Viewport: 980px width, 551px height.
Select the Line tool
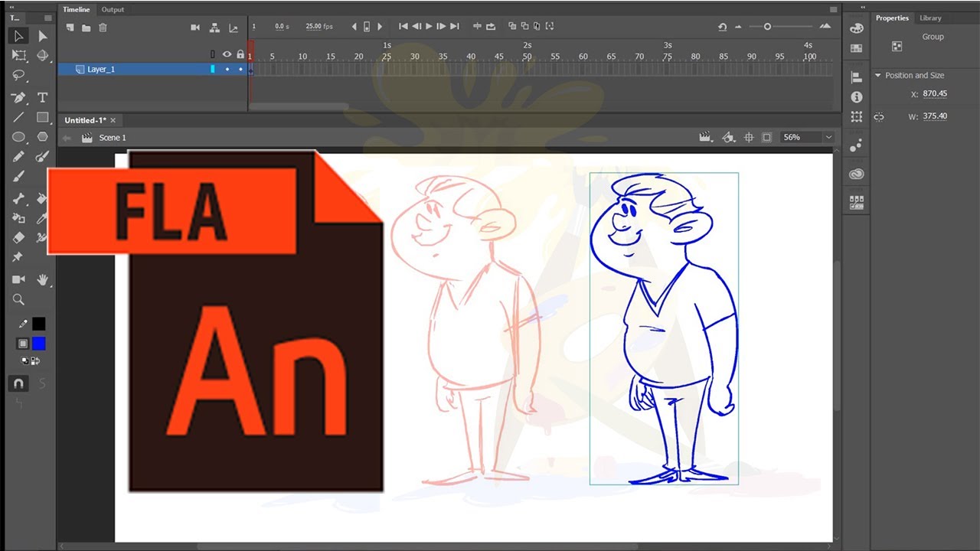pyautogui.click(x=18, y=117)
